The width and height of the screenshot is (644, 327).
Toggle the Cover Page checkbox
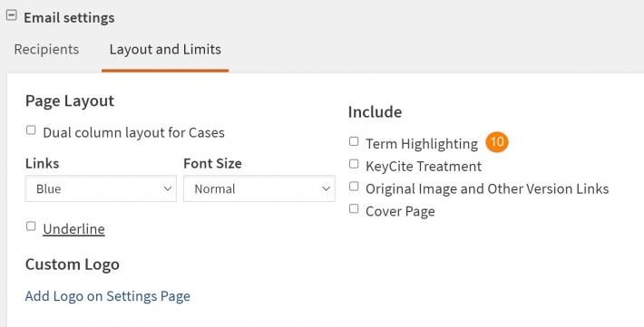coord(354,208)
